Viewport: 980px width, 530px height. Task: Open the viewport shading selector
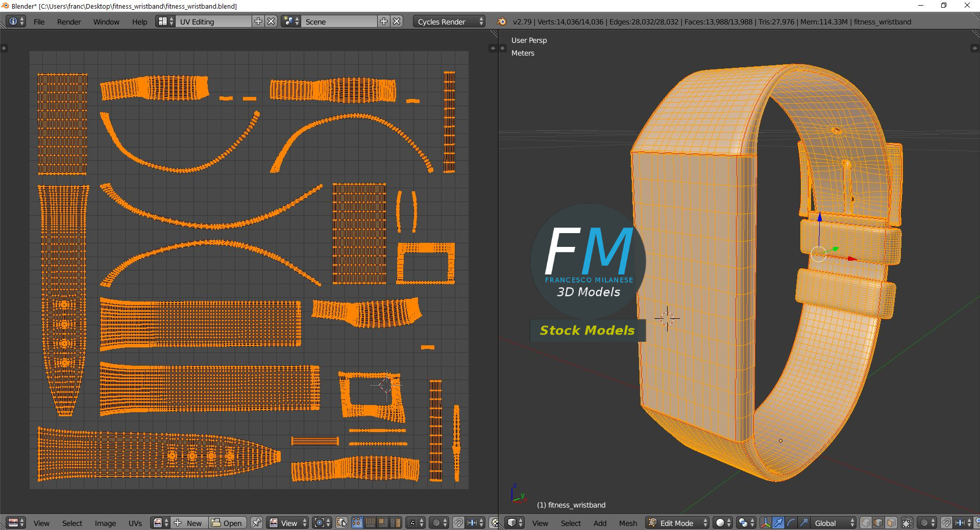tap(723, 523)
